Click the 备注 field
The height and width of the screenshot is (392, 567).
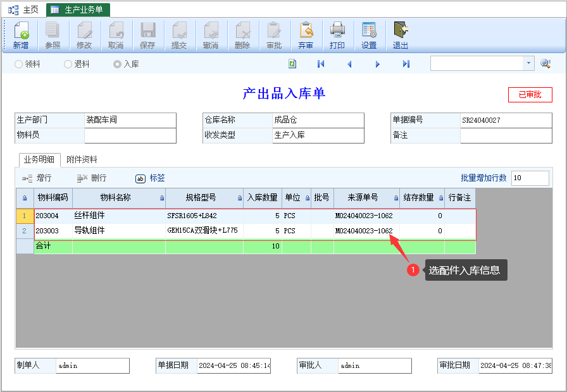tap(506, 135)
